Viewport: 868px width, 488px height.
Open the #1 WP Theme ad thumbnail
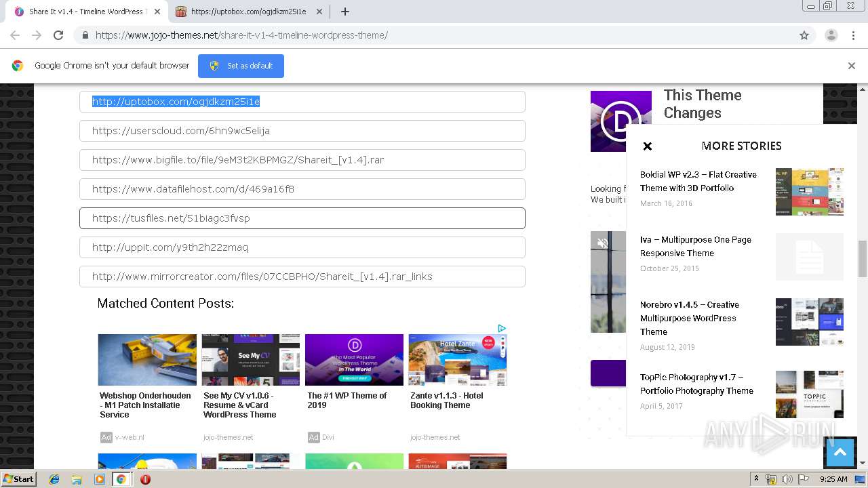(x=354, y=360)
